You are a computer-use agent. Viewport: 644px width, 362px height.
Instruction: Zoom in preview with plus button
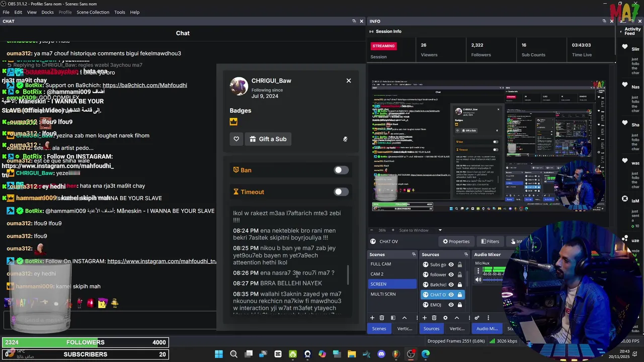(x=392, y=230)
